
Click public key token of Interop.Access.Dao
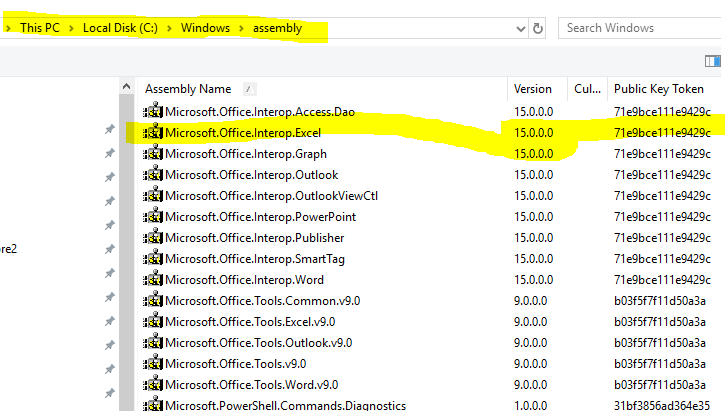click(662, 112)
